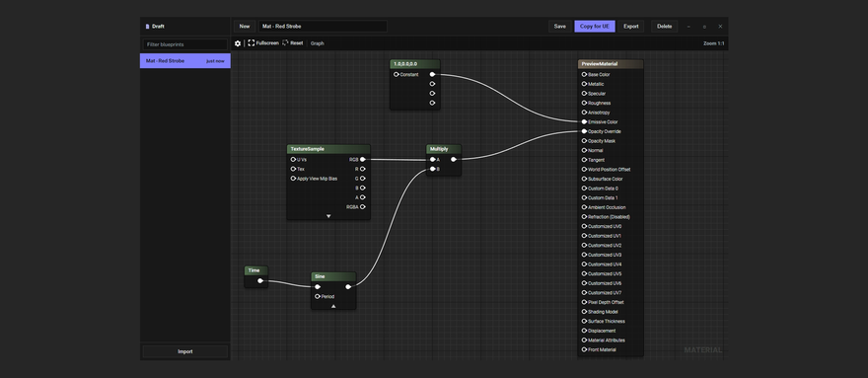Click the Roughness input pin
This screenshot has height=378, width=868.
click(x=584, y=103)
